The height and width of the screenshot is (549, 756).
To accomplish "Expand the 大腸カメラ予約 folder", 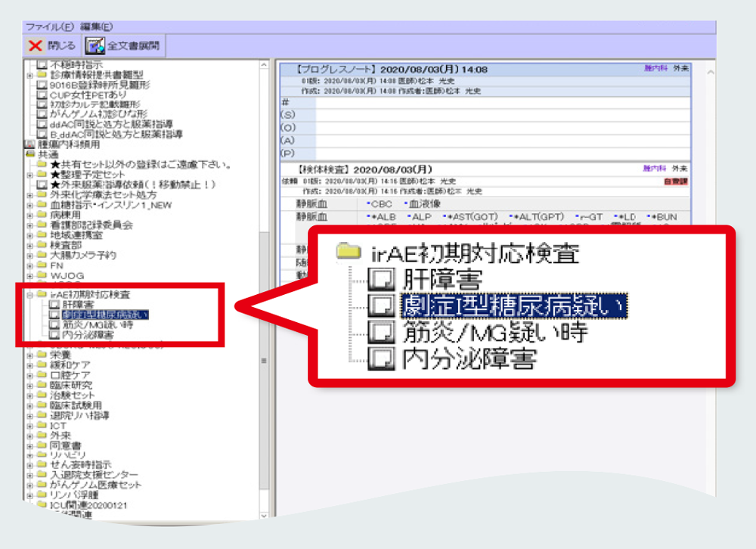I will [x=30, y=256].
